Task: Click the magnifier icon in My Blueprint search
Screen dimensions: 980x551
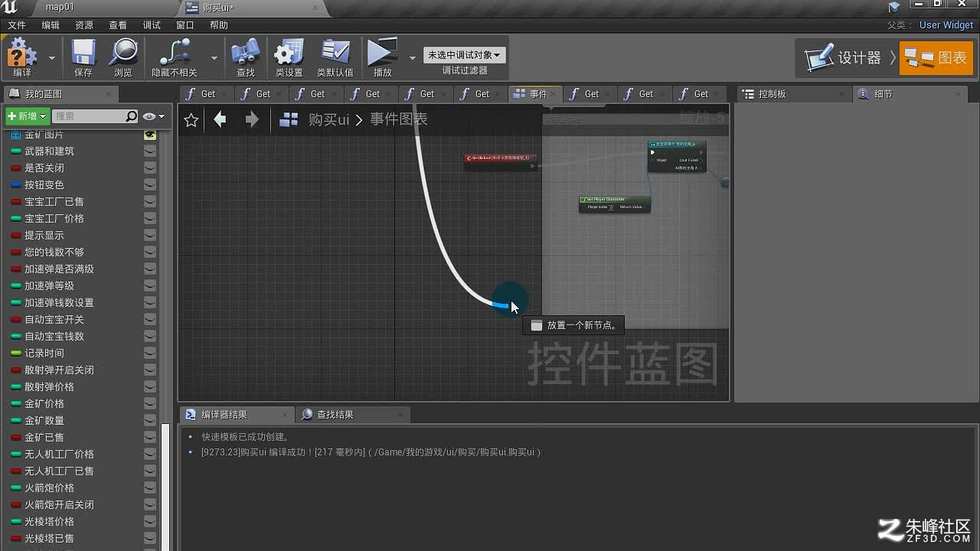Action: click(x=132, y=116)
